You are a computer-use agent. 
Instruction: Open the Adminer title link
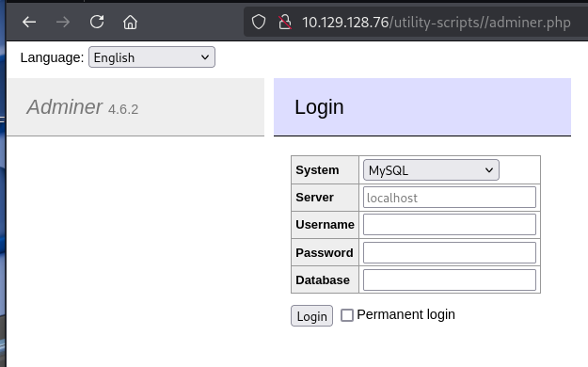[64, 107]
